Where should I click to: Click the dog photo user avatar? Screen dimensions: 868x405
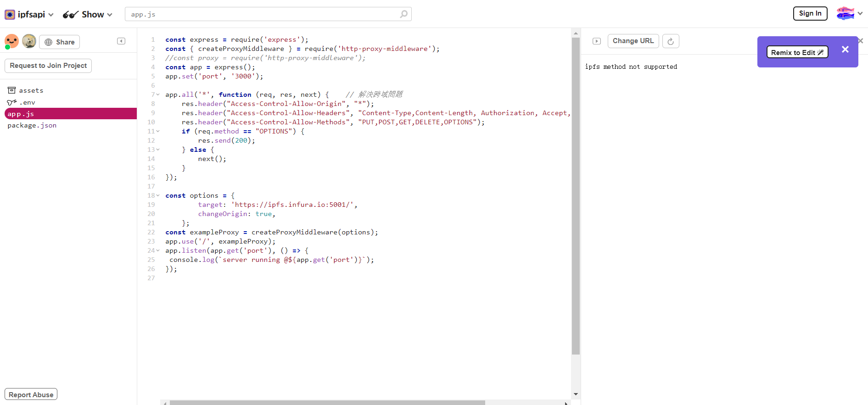click(29, 41)
